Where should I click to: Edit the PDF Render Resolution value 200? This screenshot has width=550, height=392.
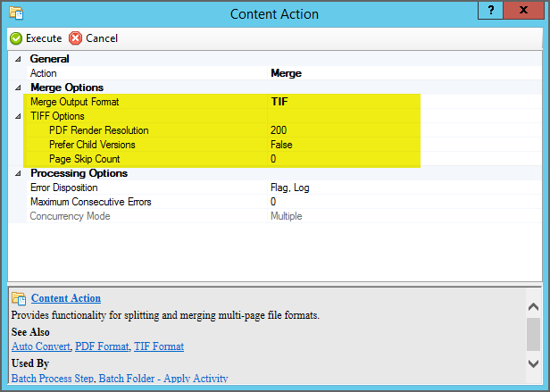point(279,130)
